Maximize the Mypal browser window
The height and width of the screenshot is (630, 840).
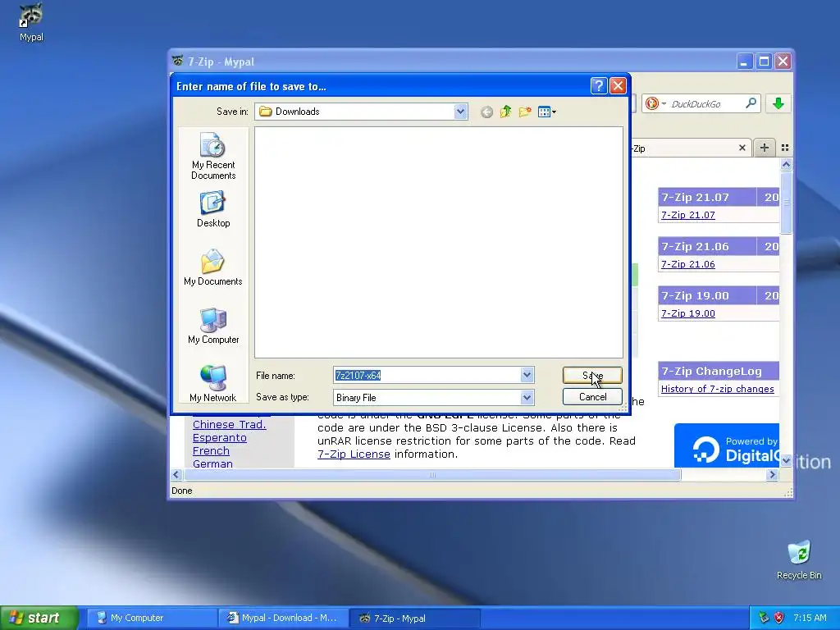click(764, 62)
